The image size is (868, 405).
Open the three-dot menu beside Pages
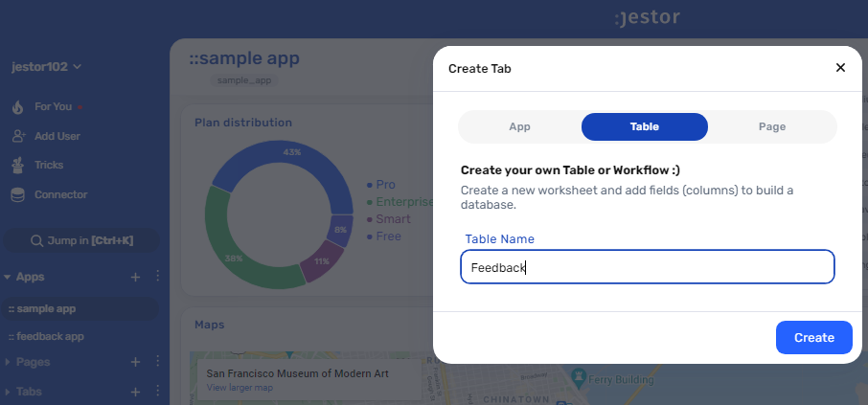pyautogui.click(x=157, y=361)
